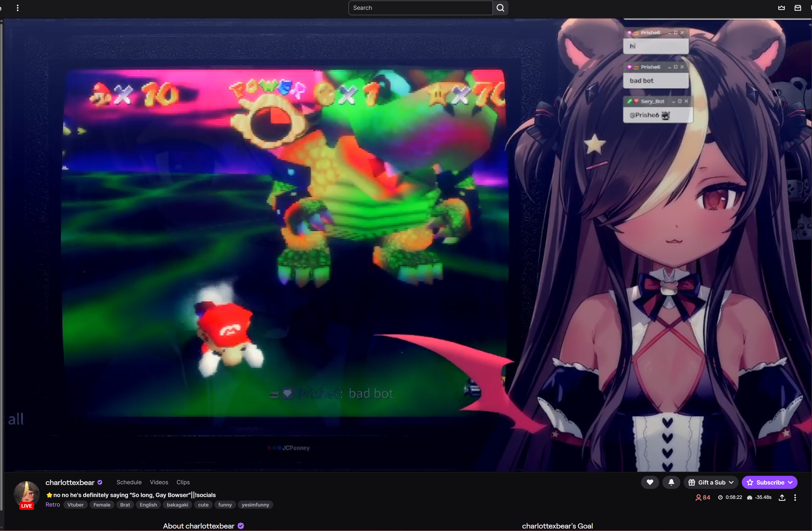Screen dimensions: 812x531
Task: Click the Subscribe button
Action: (769, 482)
